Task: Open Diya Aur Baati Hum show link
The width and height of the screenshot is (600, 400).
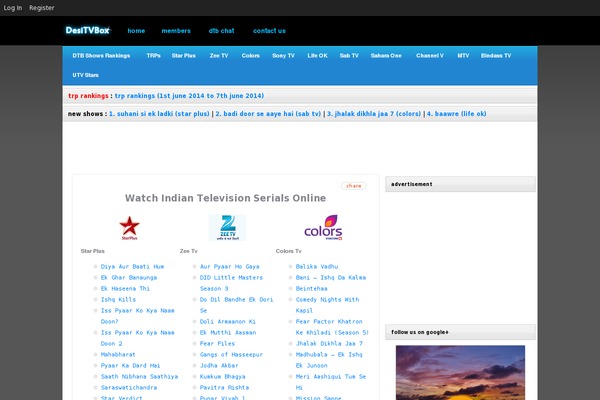Action: pyautogui.click(x=132, y=266)
